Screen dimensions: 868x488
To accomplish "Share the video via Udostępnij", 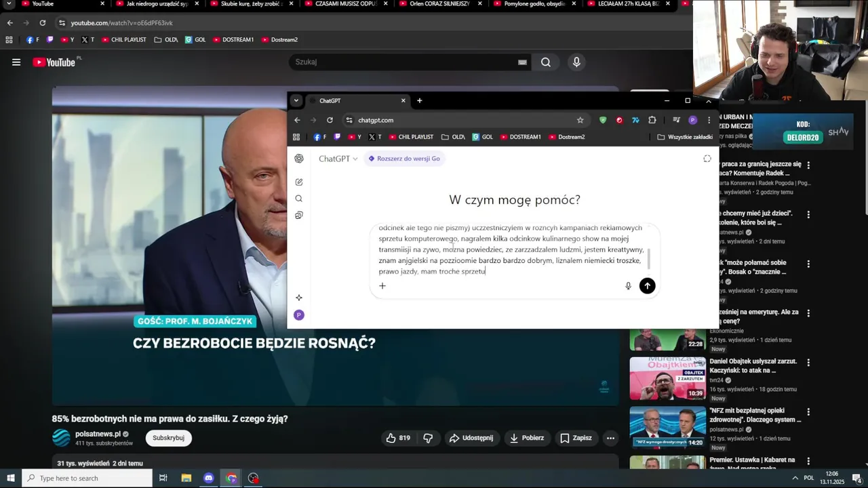I will (471, 438).
